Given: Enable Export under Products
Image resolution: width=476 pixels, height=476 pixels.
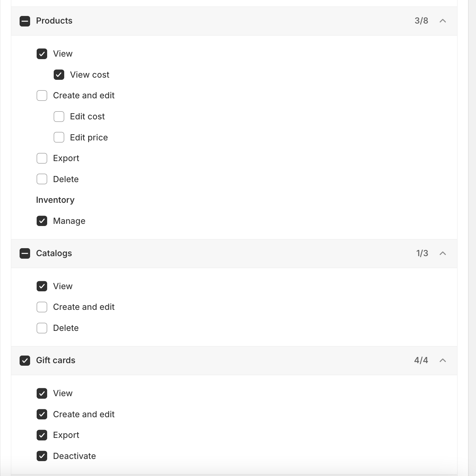Looking at the screenshot, I should 42,159.
